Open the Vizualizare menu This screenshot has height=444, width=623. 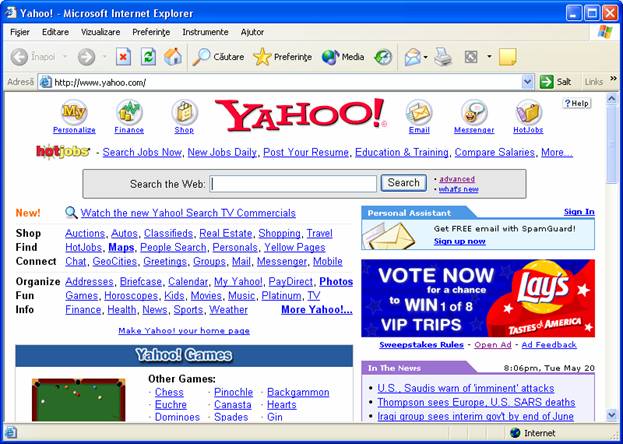point(101,32)
